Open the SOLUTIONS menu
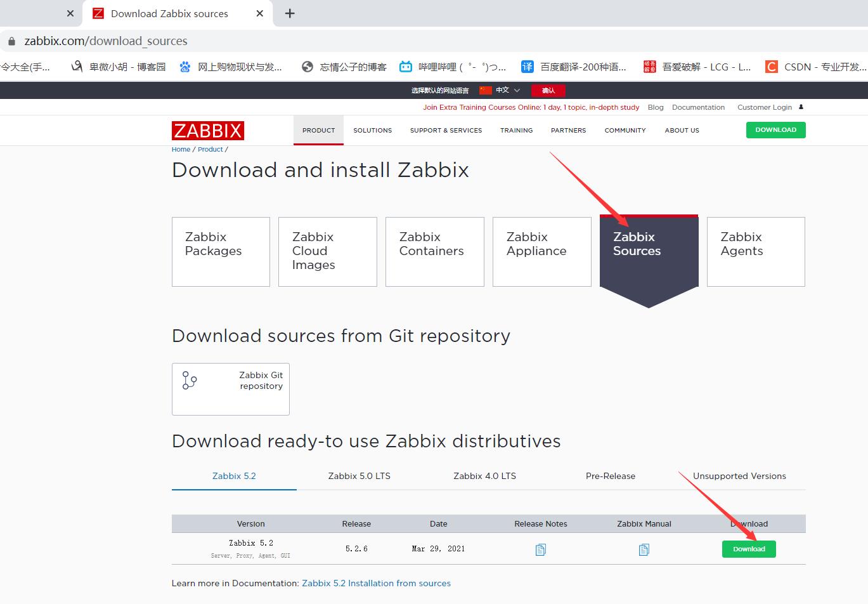 (x=373, y=130)
